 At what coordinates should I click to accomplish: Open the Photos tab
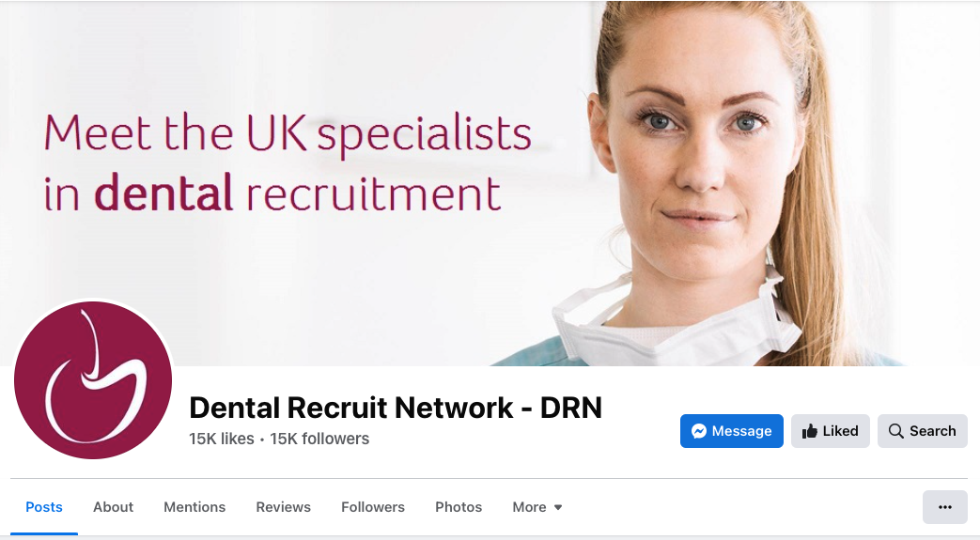459,507
